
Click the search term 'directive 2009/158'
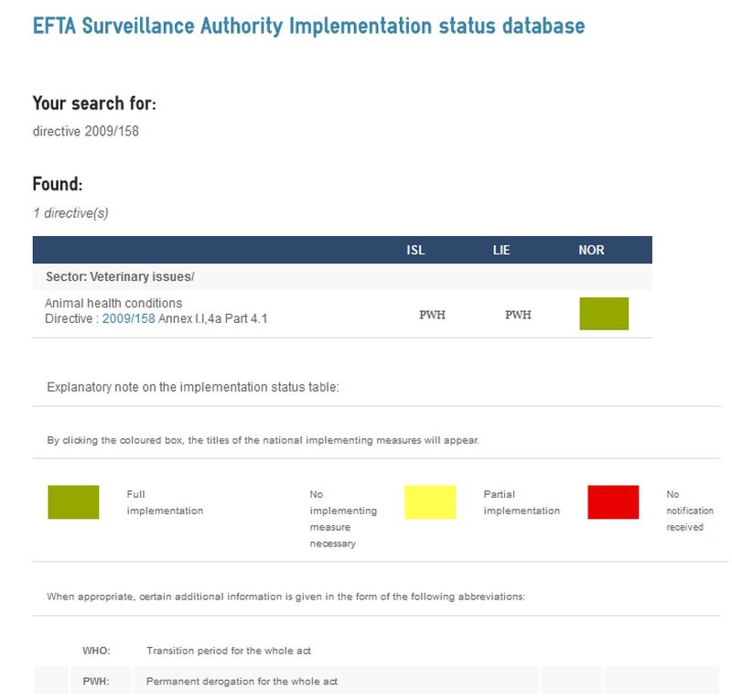click(x=86, y=131)
